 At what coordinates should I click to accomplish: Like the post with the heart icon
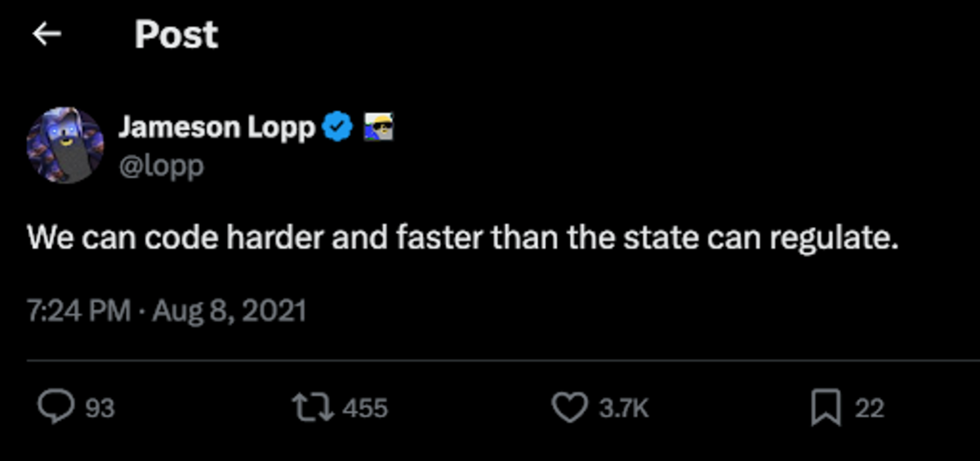[569, 407]
